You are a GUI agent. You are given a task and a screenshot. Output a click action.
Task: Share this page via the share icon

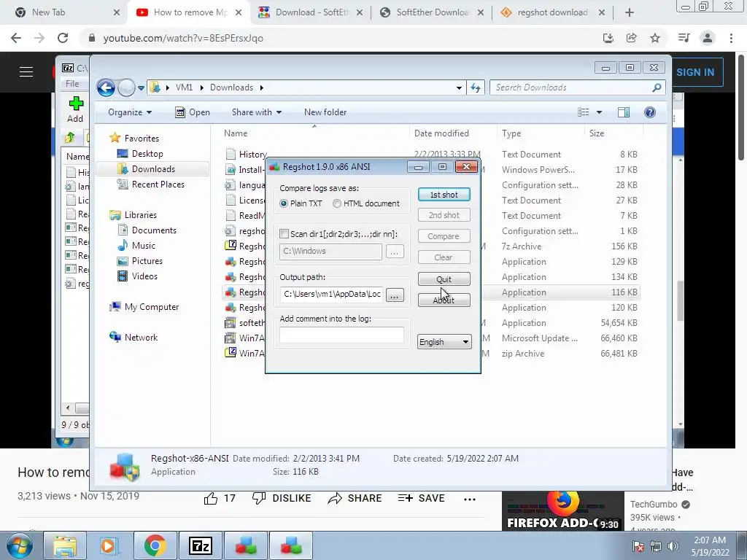click(632, 38)
